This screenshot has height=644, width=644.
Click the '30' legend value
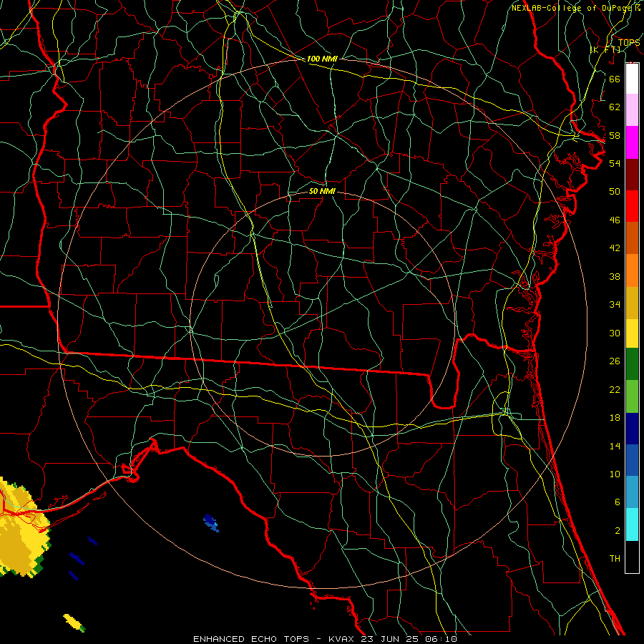615,333
